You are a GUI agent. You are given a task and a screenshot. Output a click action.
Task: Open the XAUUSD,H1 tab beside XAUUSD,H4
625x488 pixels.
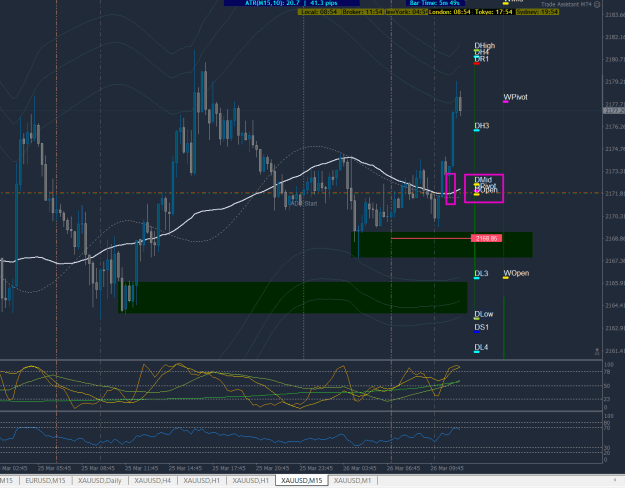tap(202, 480)
